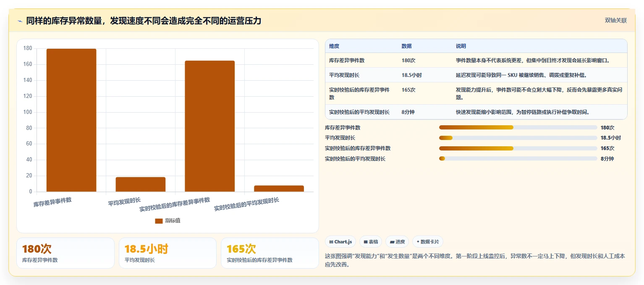The width and height of the screenshot is (644, 285).
Task: Click the summary paragraph starting 这张图强调
Action: pyautogui.click(x=475, y=261)
